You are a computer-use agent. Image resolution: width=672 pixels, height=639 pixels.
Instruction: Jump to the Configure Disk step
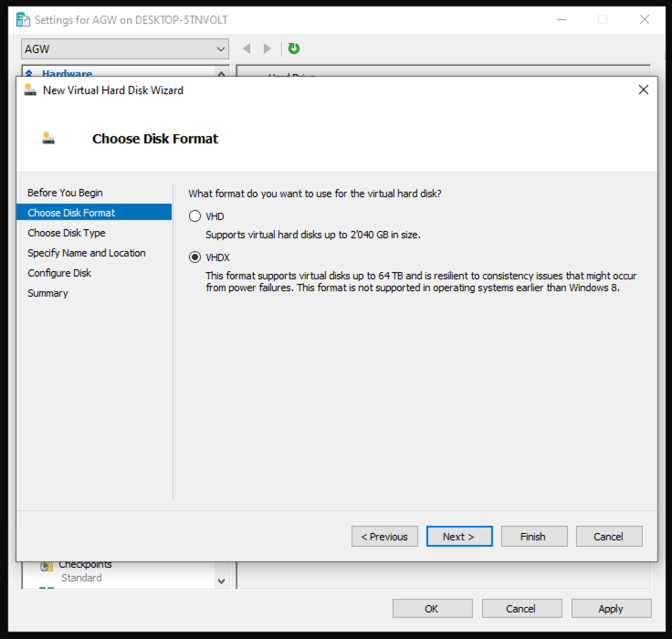click(59, 273)
